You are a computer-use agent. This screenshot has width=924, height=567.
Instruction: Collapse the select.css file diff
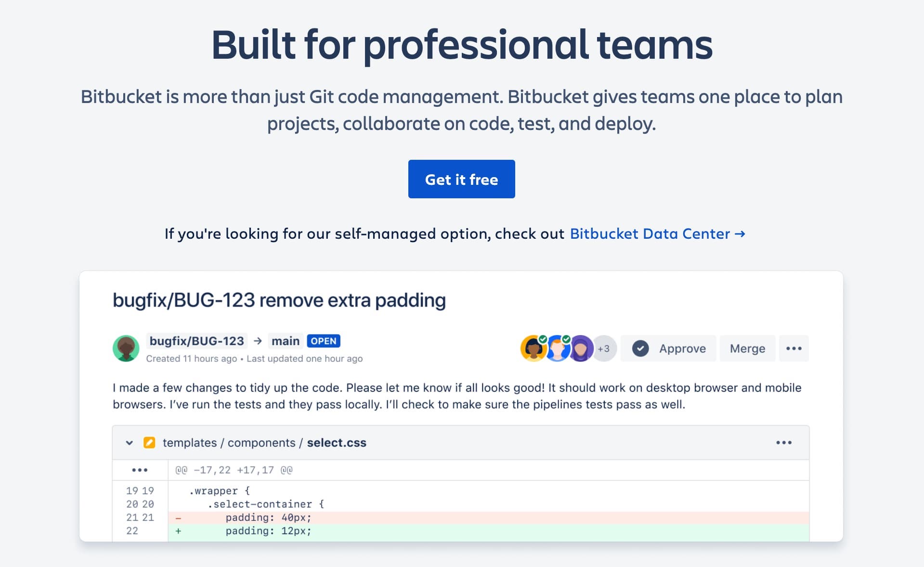(129, 443)
